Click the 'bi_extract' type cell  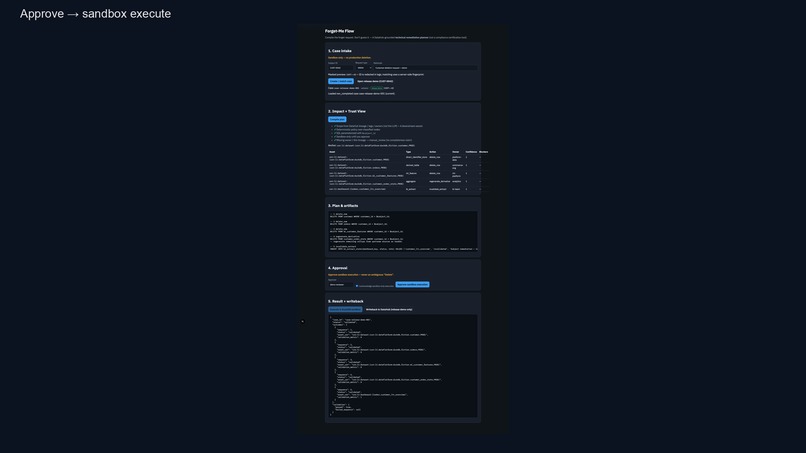411,189
